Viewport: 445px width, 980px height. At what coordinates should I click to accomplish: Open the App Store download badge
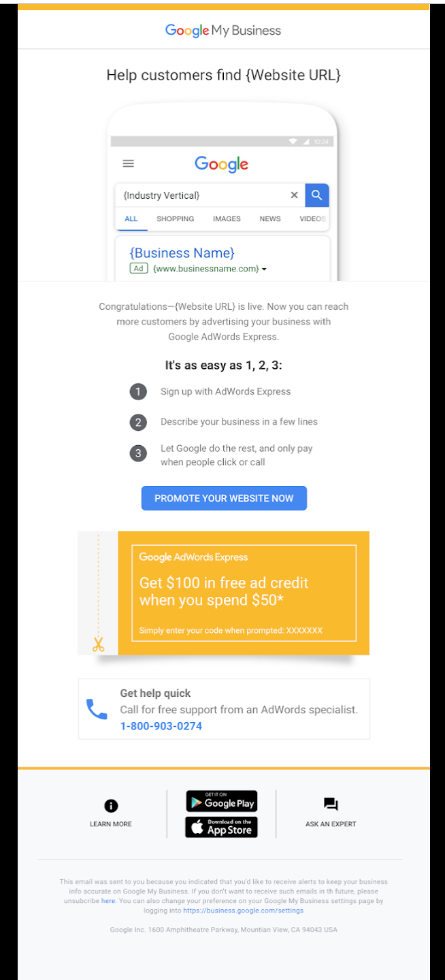point(221,827)
